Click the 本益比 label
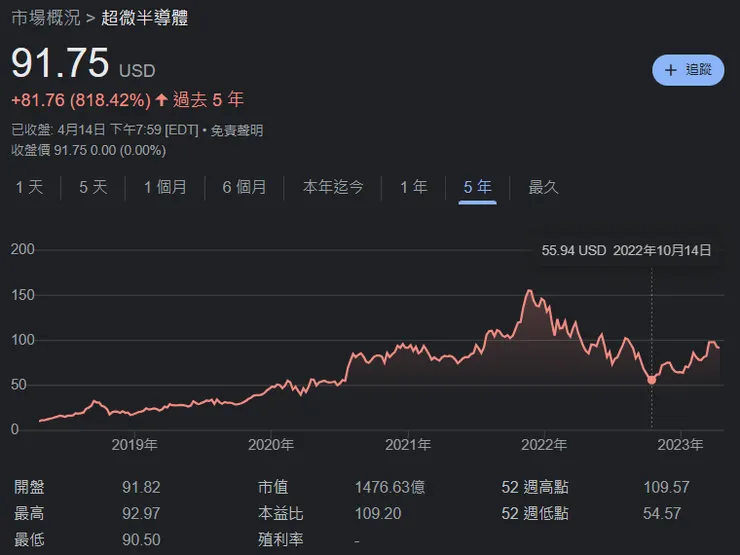Screen dimensions: 740x555 coord(280,513)
